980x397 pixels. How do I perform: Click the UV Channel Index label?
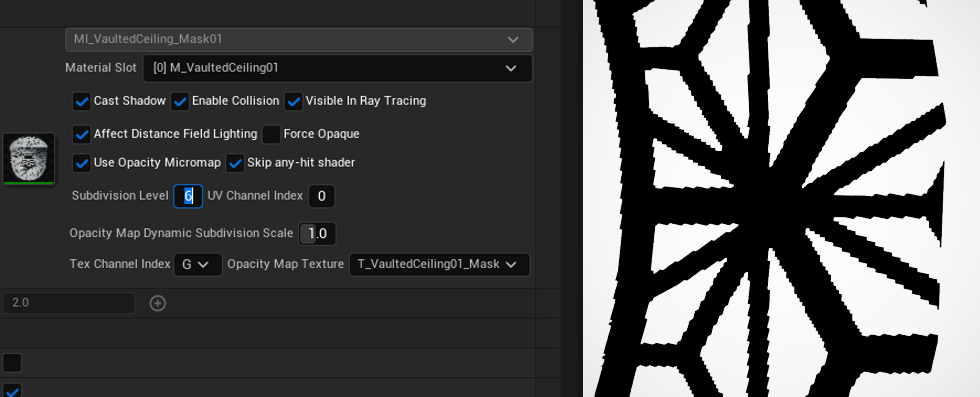pos(255,195)
